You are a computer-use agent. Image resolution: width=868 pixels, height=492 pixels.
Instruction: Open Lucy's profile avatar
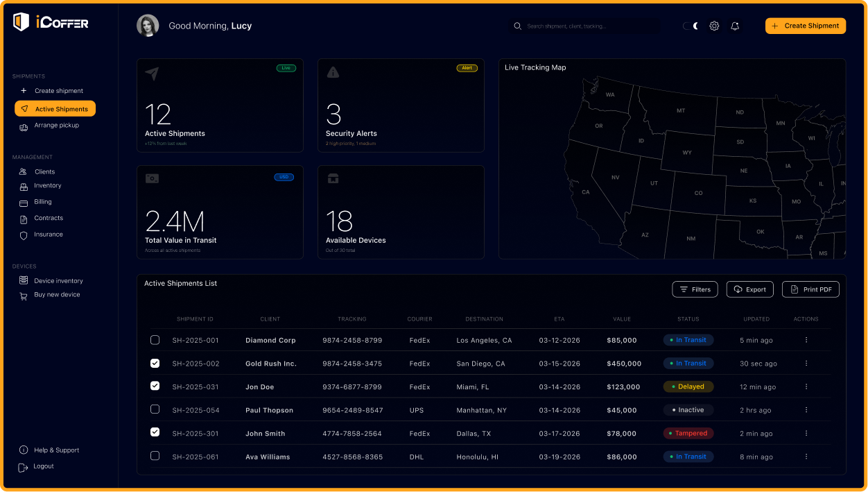148,26
